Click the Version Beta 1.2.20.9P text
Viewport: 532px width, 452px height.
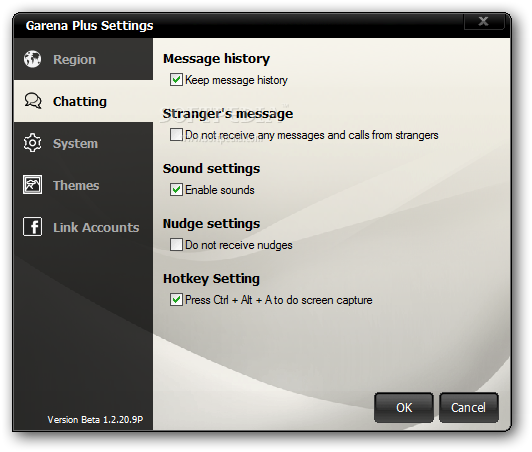coord(95,420)
